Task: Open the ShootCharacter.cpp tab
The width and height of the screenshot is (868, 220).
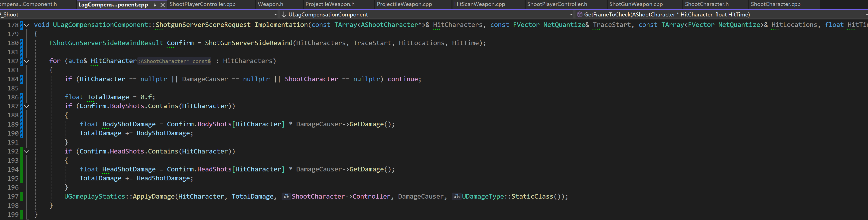Action: [x=775, y=4]
